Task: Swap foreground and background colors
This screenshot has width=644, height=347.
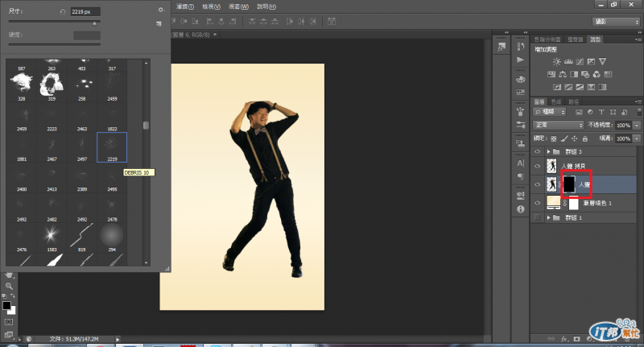Action: pos(14,297)
